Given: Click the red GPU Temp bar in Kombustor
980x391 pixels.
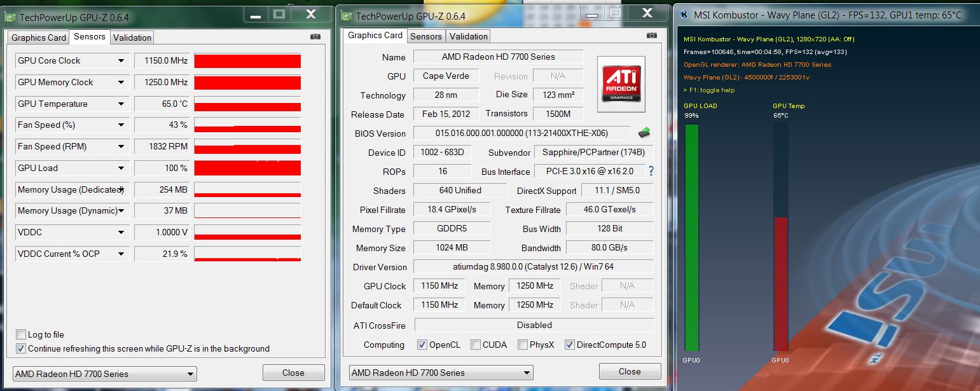Looking at the screenshot, I should coord(780,284).
